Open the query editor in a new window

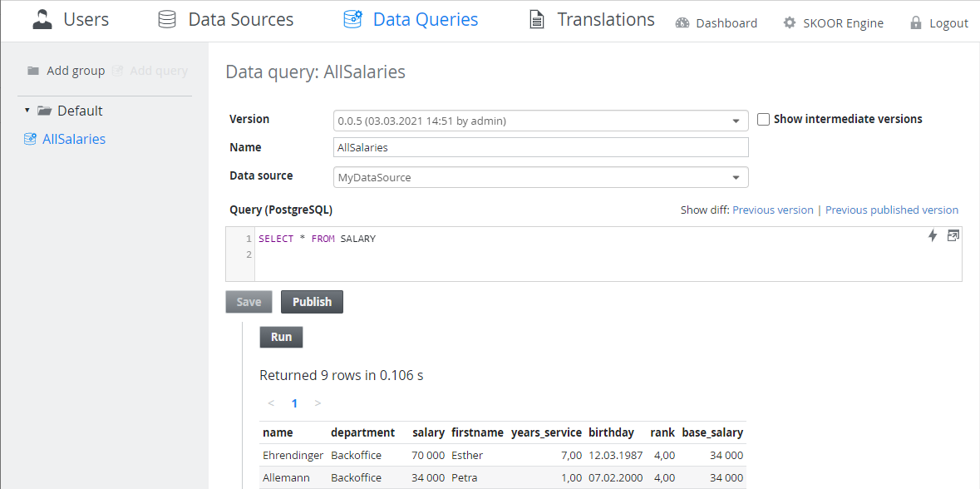[x=953, y=235]
